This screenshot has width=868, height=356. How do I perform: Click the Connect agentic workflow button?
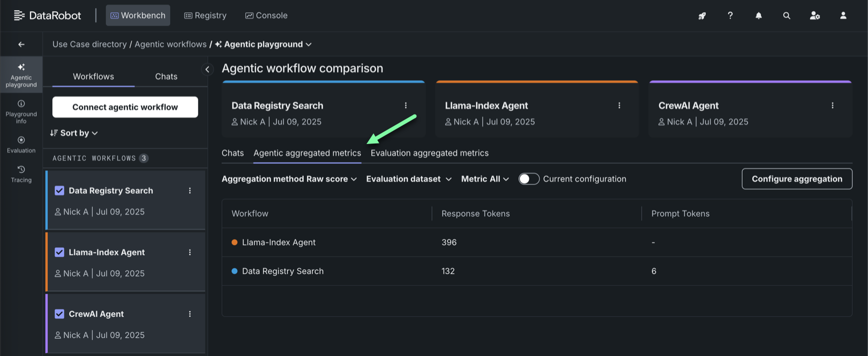[x=125, y=107]
